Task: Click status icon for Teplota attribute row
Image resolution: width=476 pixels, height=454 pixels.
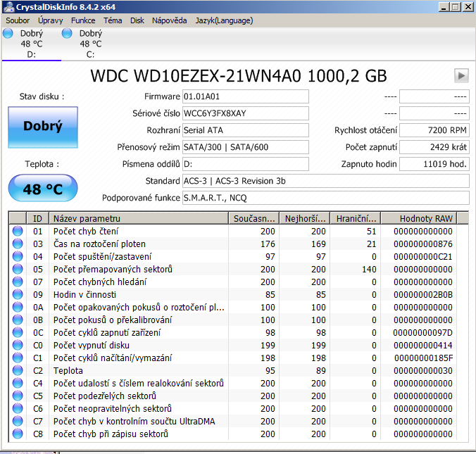Action: pyautogui.click(x=18, y=370)
